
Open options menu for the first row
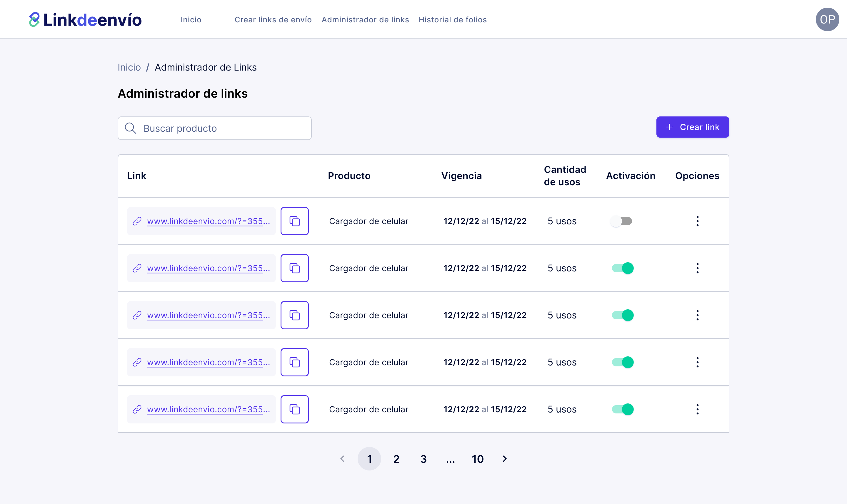coord(697,221)
